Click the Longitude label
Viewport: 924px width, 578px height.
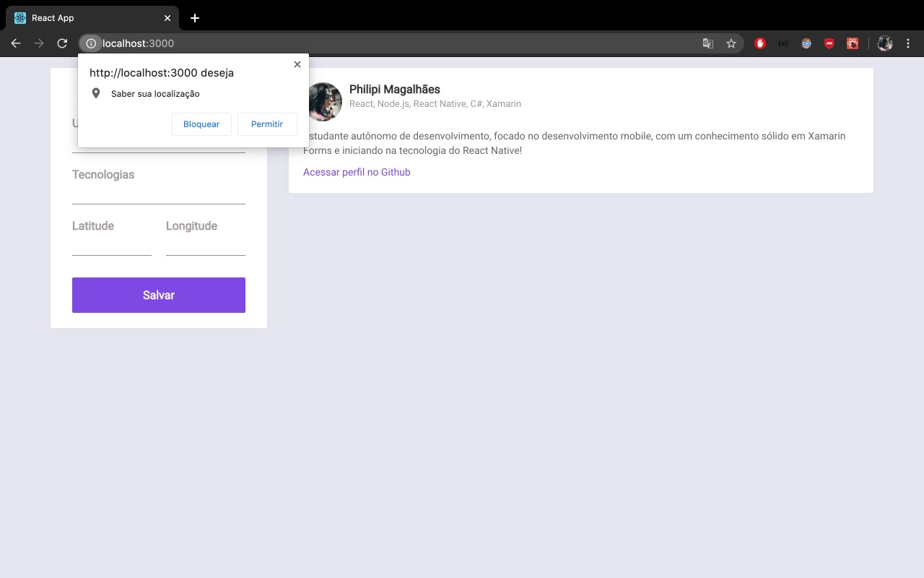pyautogui.click(x=191, y=226)
